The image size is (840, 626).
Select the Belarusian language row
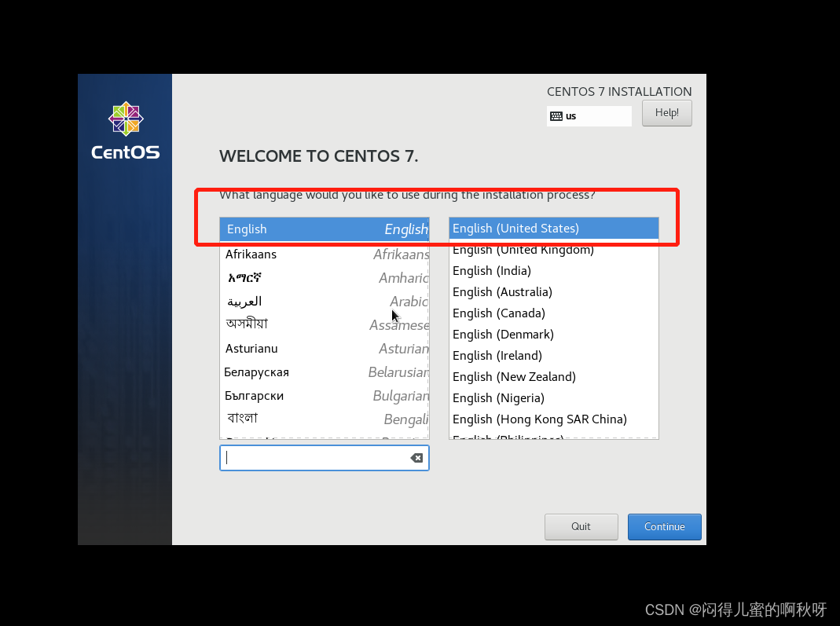tap(324, 372)
